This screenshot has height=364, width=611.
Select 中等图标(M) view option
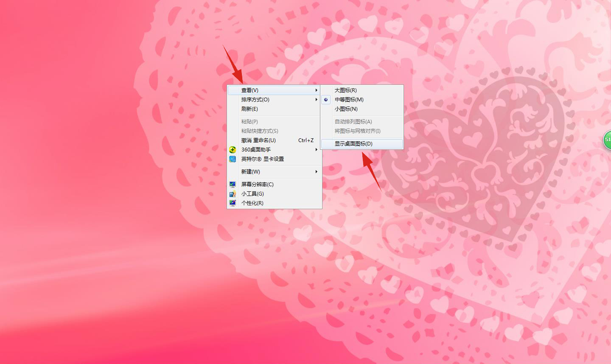click(x=362, y=100)
